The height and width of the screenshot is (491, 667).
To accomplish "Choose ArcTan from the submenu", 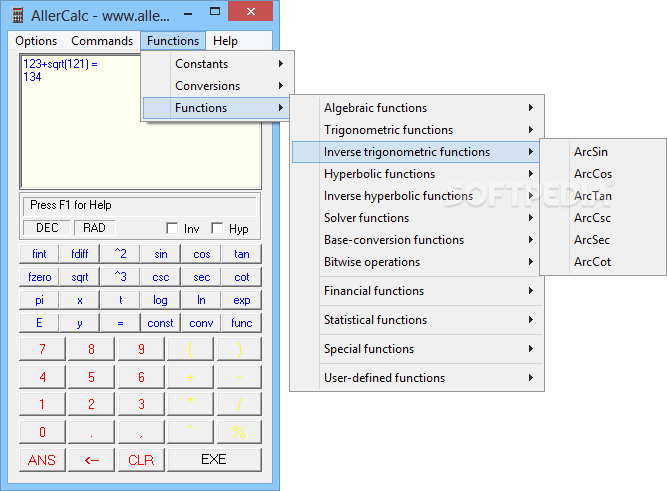I will click(602, 196).
